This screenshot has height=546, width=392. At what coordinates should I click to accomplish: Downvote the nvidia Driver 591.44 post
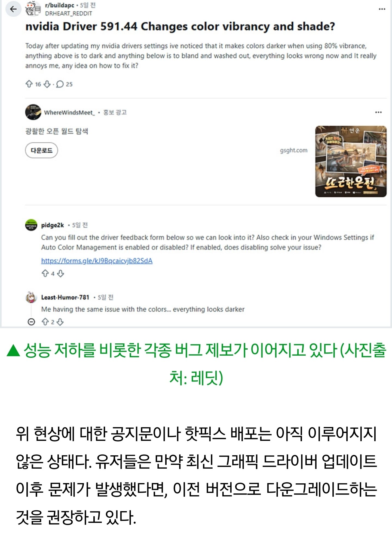47,84
